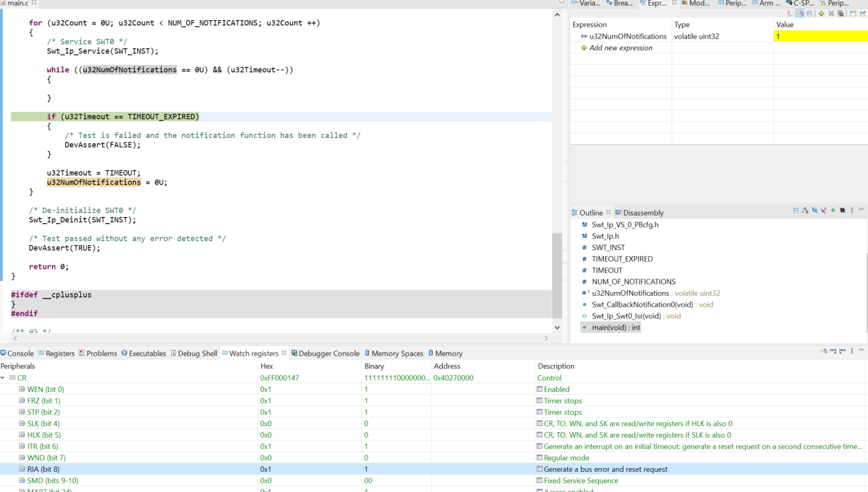The width and height of the screenshot is (868, 492).
Task: Click editor horizontal scrollbar right arrow
Action: click(546, 338)
